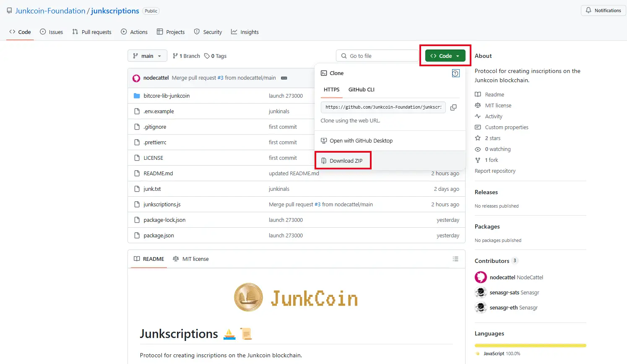Click JavaScript 100.0% language entry
This screenshot has width=627, height=364.
click(x=498, y=354)
